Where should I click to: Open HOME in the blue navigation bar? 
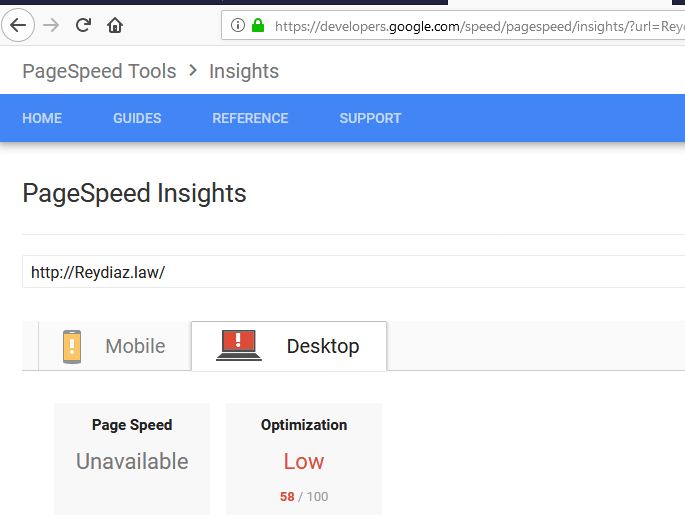pyautogui.click(x=42, y=118)
